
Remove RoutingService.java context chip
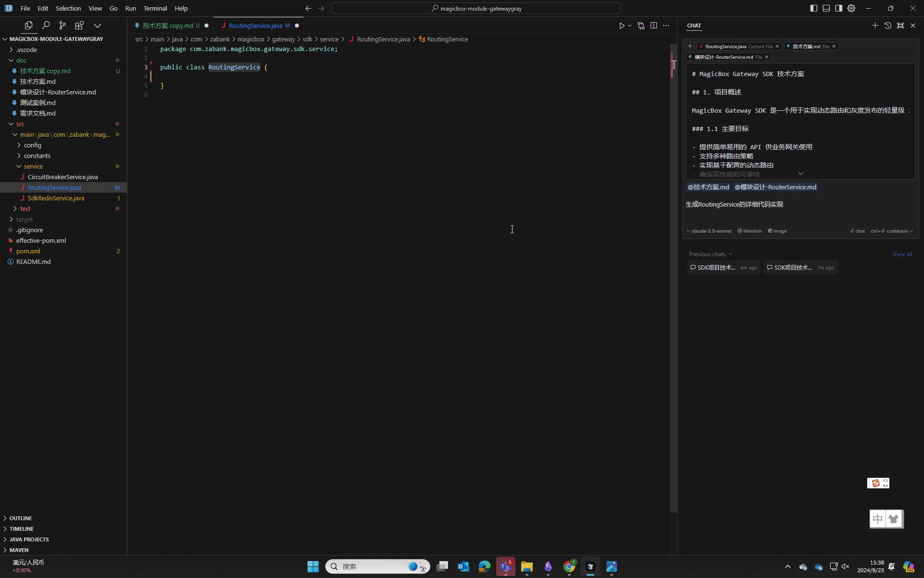click(x=777, y=46)
